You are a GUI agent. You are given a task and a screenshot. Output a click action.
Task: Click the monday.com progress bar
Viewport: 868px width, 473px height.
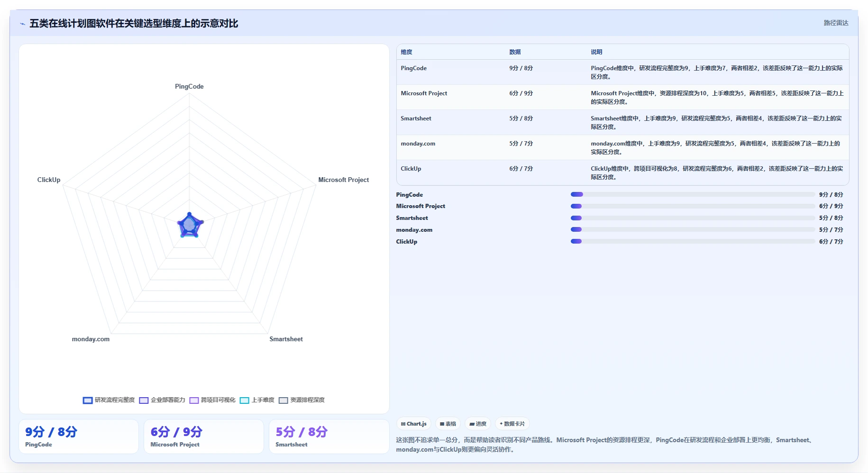click(x=693, y=229)
